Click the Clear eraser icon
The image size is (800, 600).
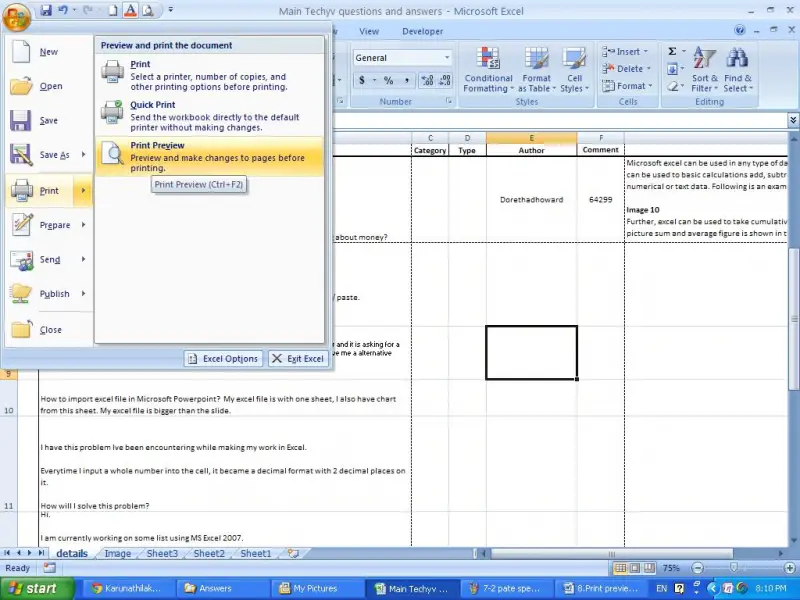pyautogui.click(x=672, y=86)
